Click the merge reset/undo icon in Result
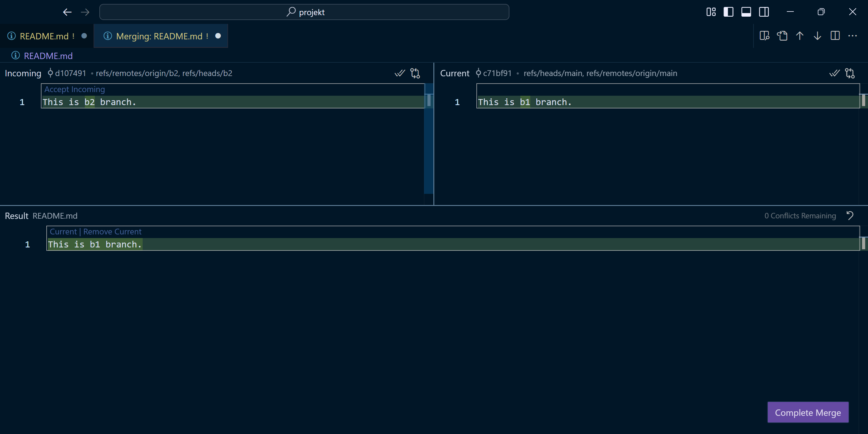Image resolution: width=868 pixels, height=434 pixels. pos(850,215)
